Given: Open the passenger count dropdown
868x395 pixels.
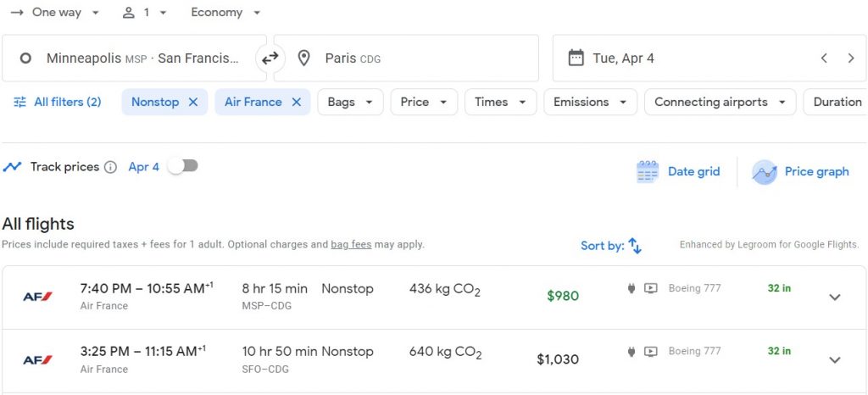Looking at the screenshot, I should tap(144, 13).
